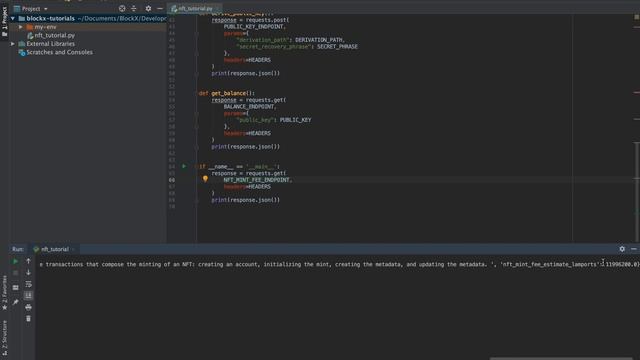Open the Z: Structure side tool window
Viewport: 640px width, 360px height.
click(4, 337)
